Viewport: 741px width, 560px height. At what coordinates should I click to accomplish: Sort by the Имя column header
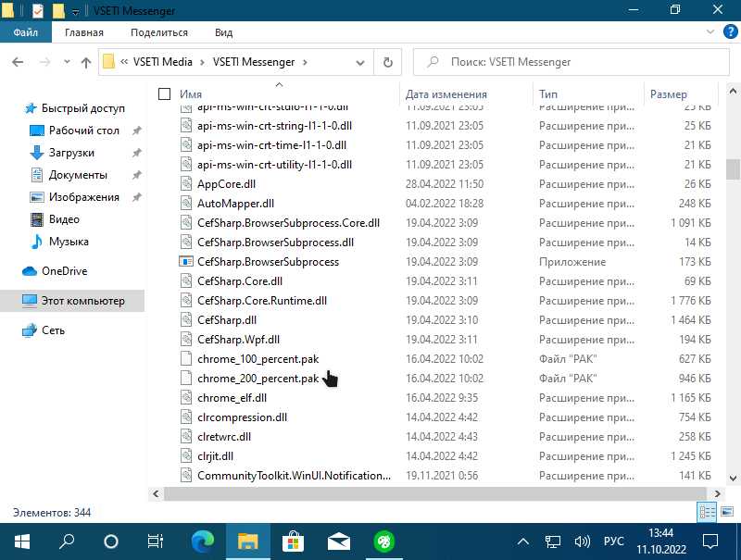(x=191, y=94)
